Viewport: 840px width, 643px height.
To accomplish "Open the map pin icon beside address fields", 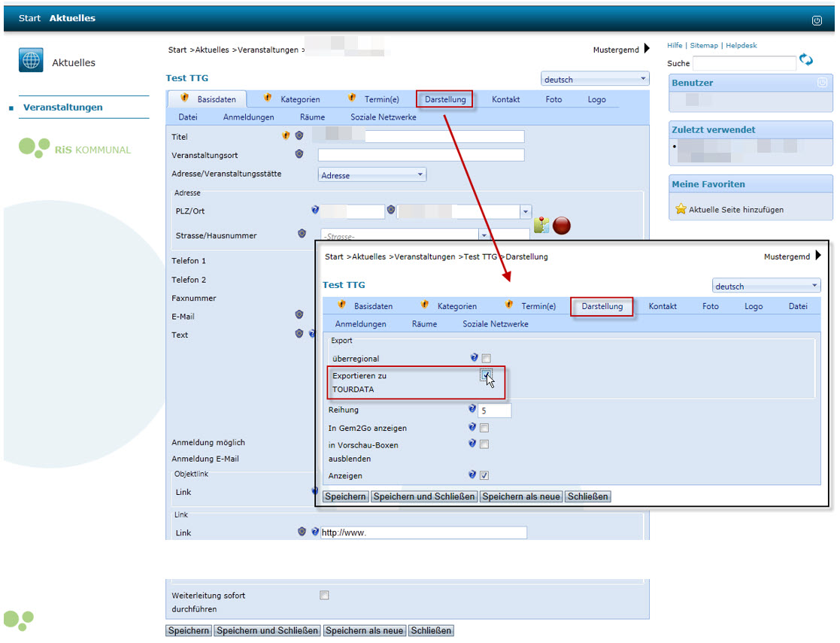I will (x=541, y=225).
